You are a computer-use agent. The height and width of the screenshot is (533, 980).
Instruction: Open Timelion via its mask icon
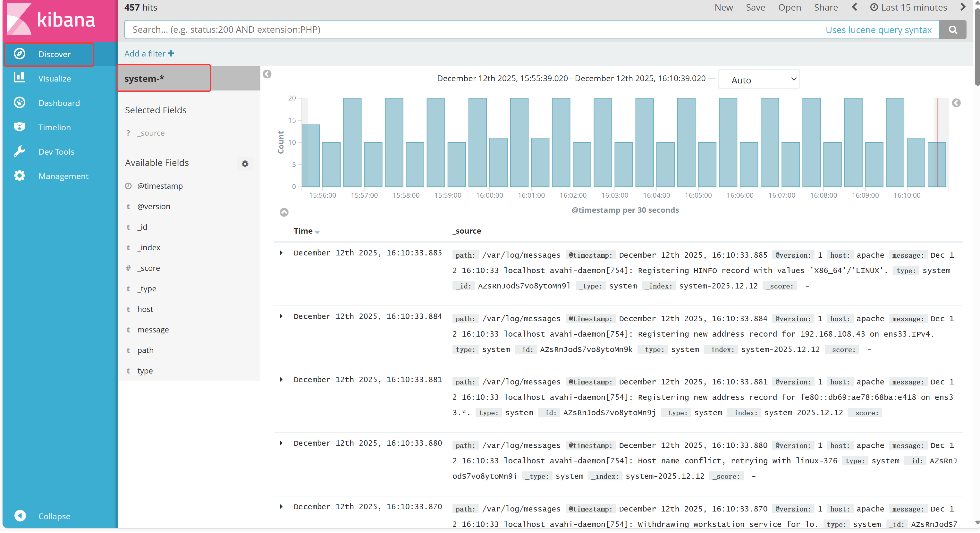pos(20,127)
